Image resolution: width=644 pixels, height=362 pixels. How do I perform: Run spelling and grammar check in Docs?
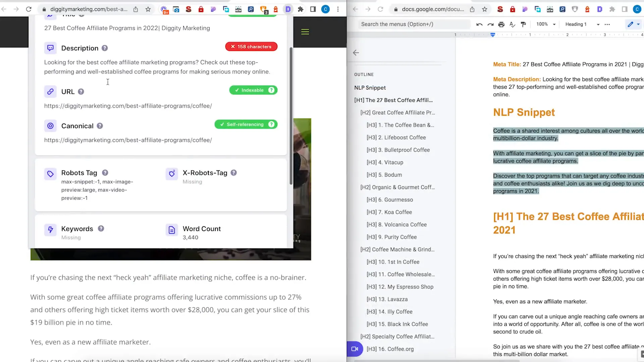(512, 24)
